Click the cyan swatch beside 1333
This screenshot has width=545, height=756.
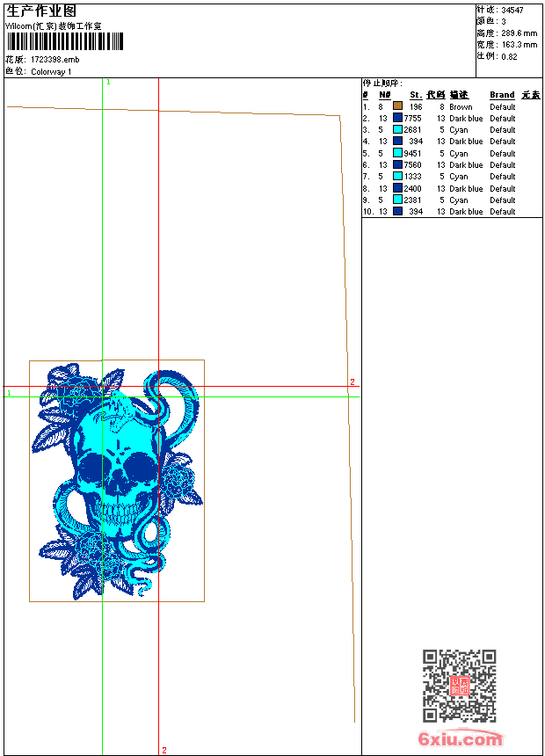(x=397, y=176)
